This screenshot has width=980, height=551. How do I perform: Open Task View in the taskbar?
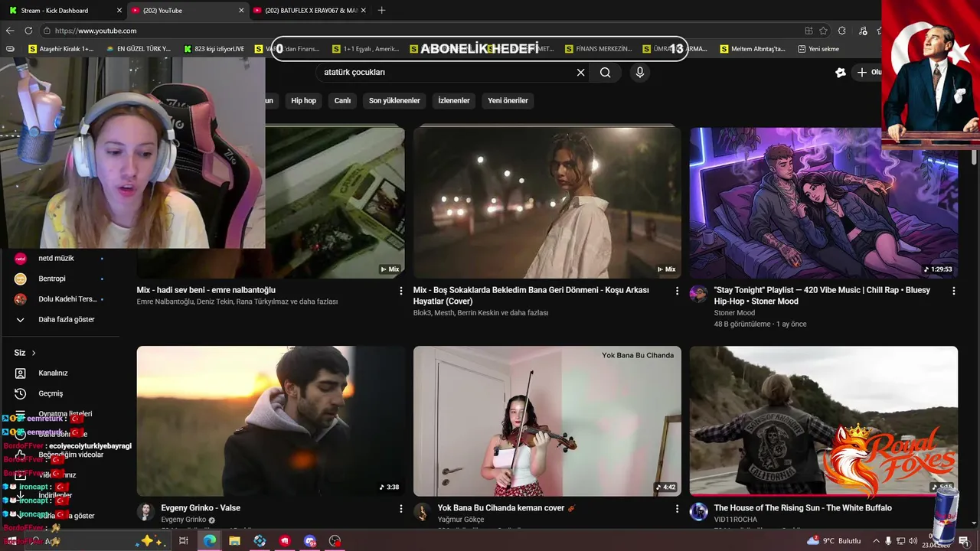(184, 541)
